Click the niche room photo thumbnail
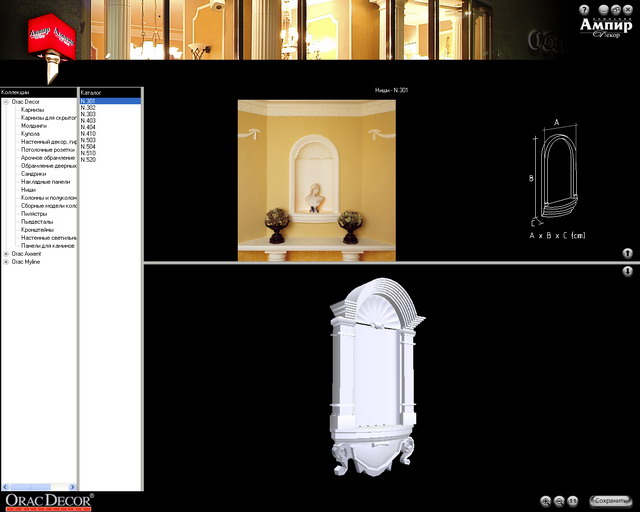The height and width of the screenshot is (512, 640). pyautogui.click(x=315, y=180)
